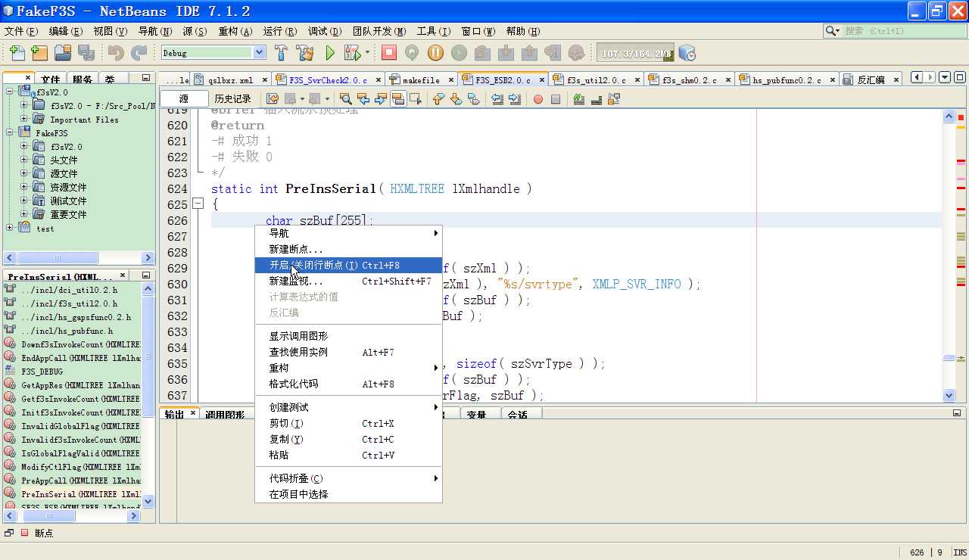Open the 导航 submenu in context menu
This screenshot has height=560, width=969.
[x=348, y=234]
